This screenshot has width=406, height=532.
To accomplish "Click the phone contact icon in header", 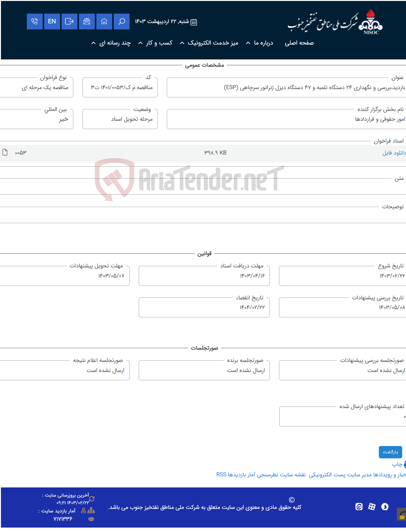I will pyautogui.click(x=35, y=21).
